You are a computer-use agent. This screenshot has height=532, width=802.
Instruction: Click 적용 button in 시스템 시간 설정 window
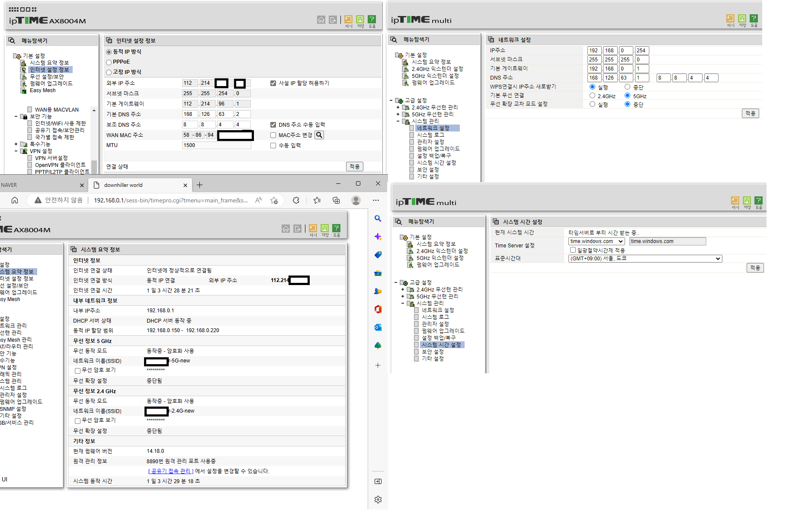point(755,268)
